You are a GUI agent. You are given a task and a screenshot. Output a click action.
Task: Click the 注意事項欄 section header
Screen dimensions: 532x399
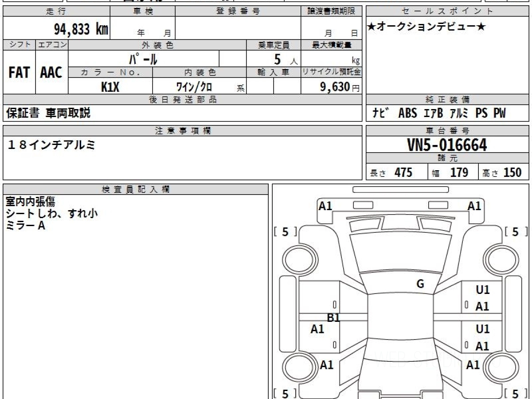click(x=183, y=131)
